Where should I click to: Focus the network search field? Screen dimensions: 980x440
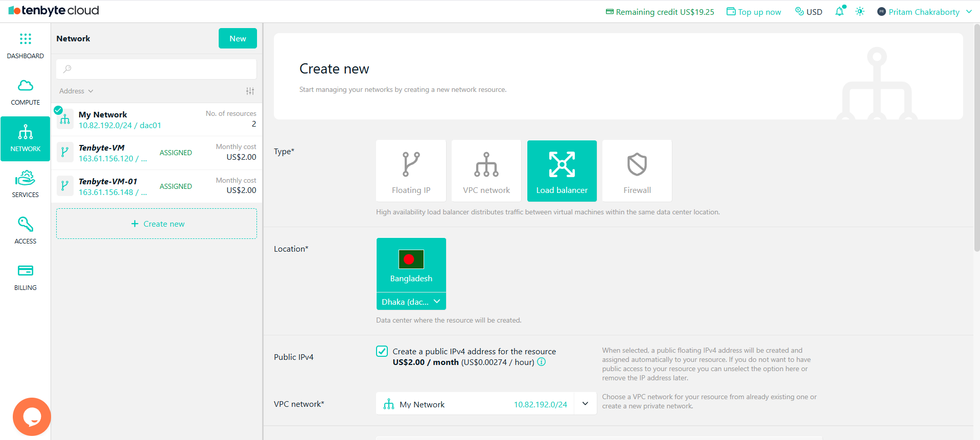tap(156, 69)
